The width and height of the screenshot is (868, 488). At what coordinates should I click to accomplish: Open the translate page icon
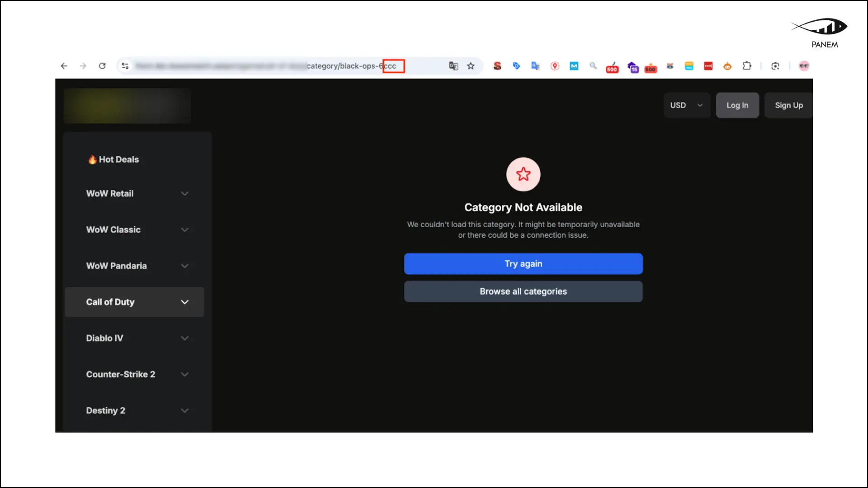[453, 66]
